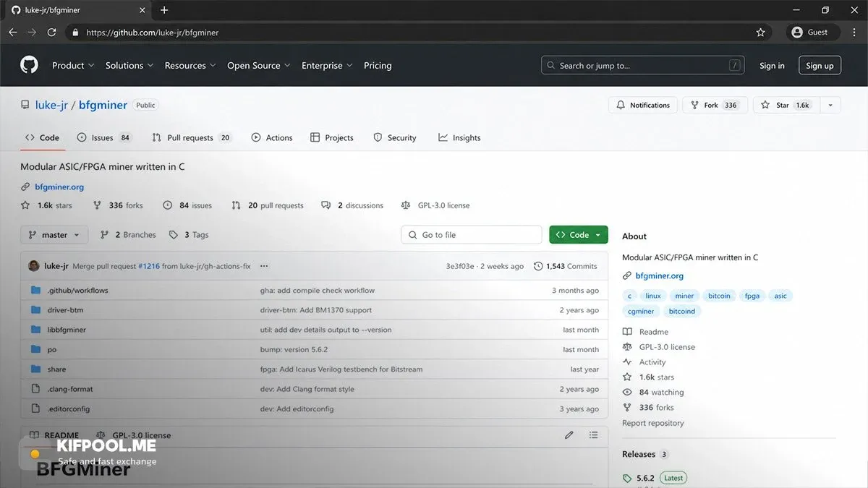Switch to the Projects tab
Image resolution: width=868 pixels, height=488 pixels.
click(332, 137)
